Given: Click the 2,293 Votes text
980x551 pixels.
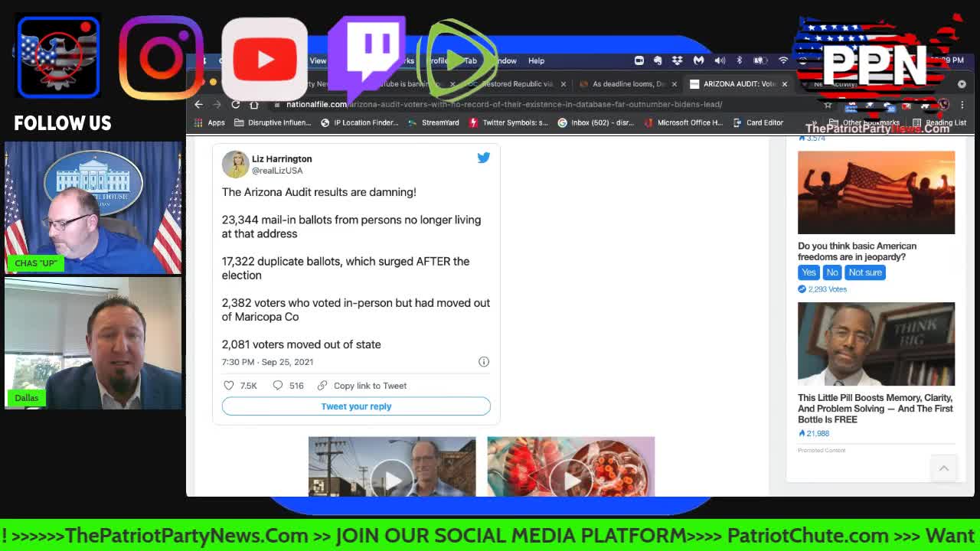Looking at the screenshot, I should pyautogui.click(x=827, y=289).
